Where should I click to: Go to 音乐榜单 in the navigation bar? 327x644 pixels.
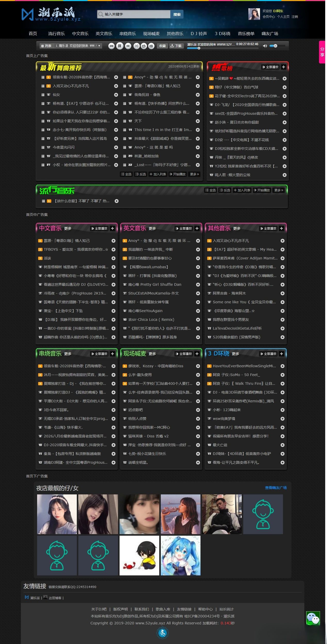[x=246, y=34]
